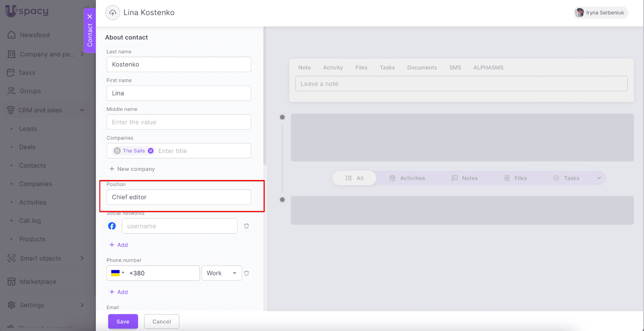Delete the social network username row

pos(246,226)
